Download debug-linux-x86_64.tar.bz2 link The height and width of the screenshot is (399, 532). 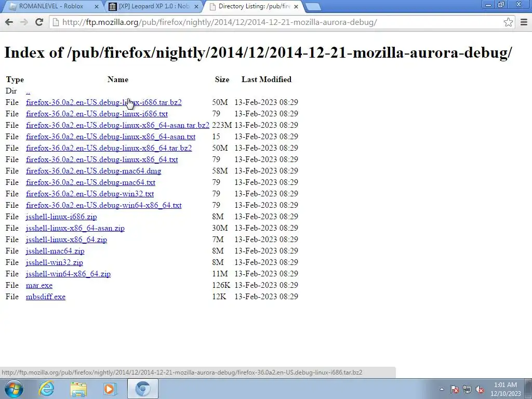click(109, 148)
